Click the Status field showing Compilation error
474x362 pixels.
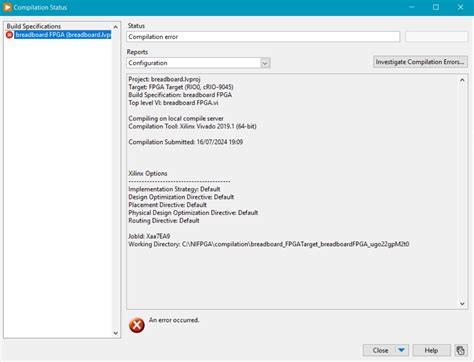pyautogui.click(x=263, y=37)
